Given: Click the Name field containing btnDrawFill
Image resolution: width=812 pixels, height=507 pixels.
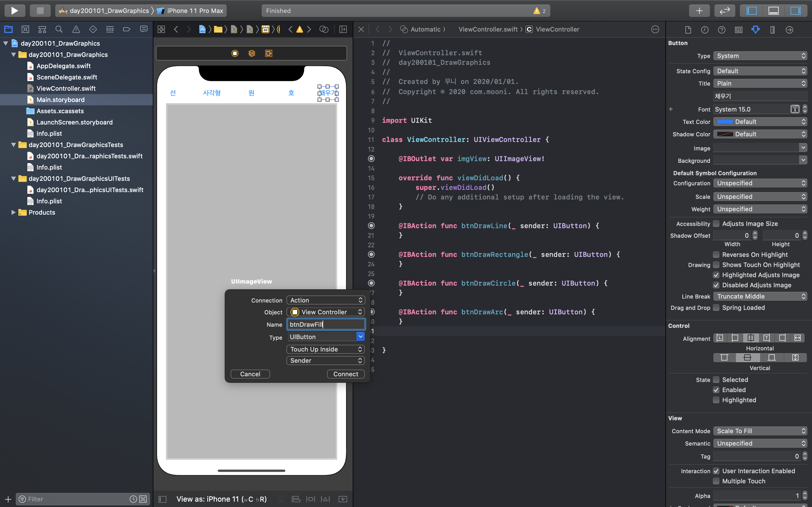Looking at the screenshot, I should tap(325, 324).
